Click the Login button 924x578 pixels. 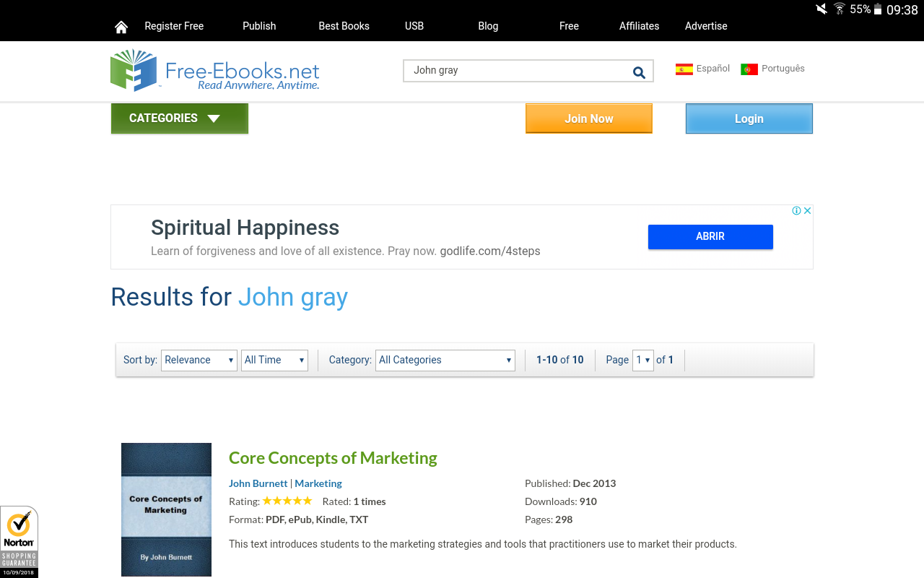click(x=749, y=118)
